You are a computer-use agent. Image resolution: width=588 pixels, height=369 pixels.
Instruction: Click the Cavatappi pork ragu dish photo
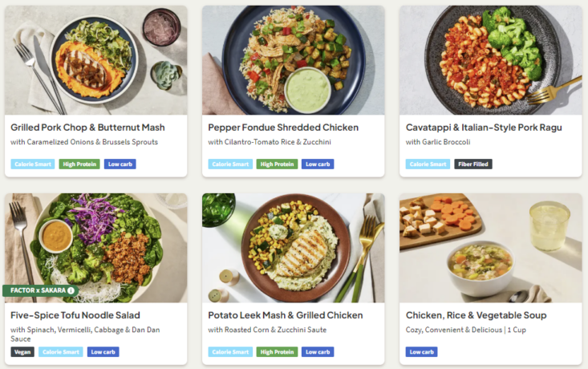[490, 60]
